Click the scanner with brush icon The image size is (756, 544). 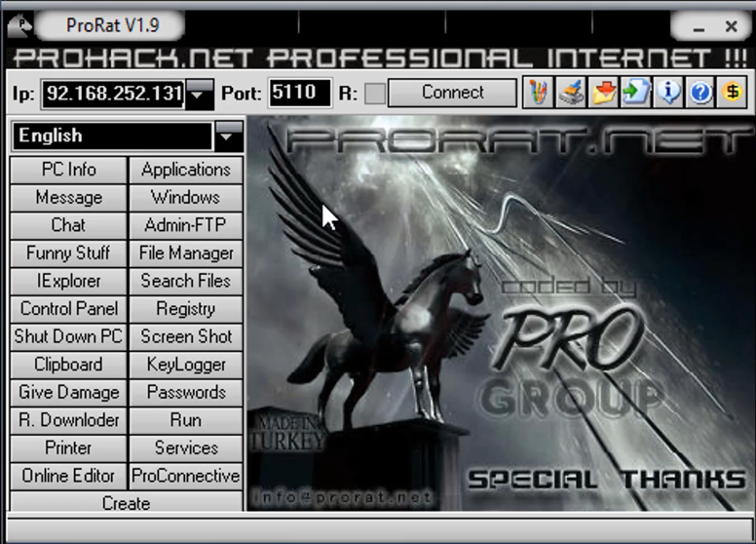[x=571, y=92]
